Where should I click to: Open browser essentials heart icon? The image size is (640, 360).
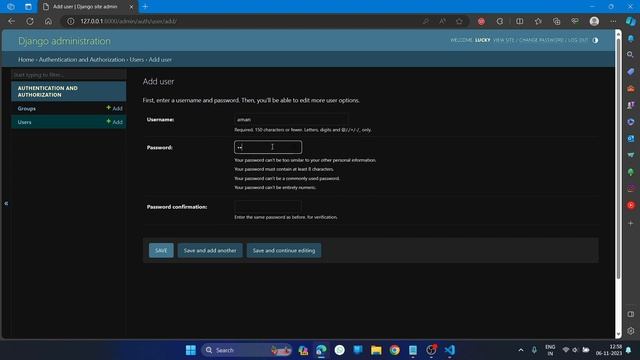click(x=575, y=21)
